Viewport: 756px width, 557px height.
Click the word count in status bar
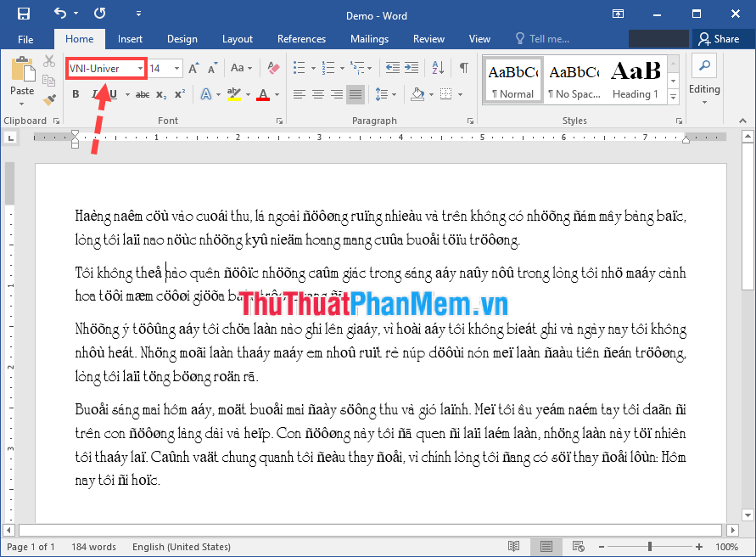pos(93,547)
